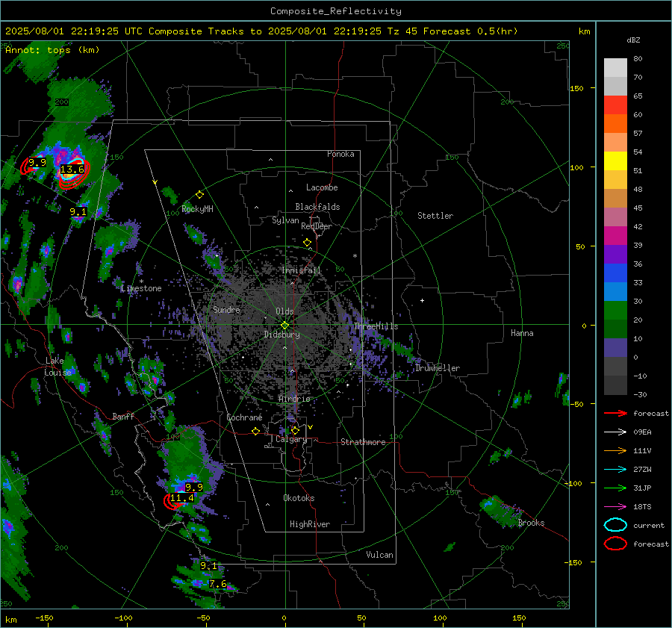This screenshot has height=628, width=672.
Task: Click the 'Composite_Reflectivity' title text
Action: pyautogui.click(x=335, y=11)
